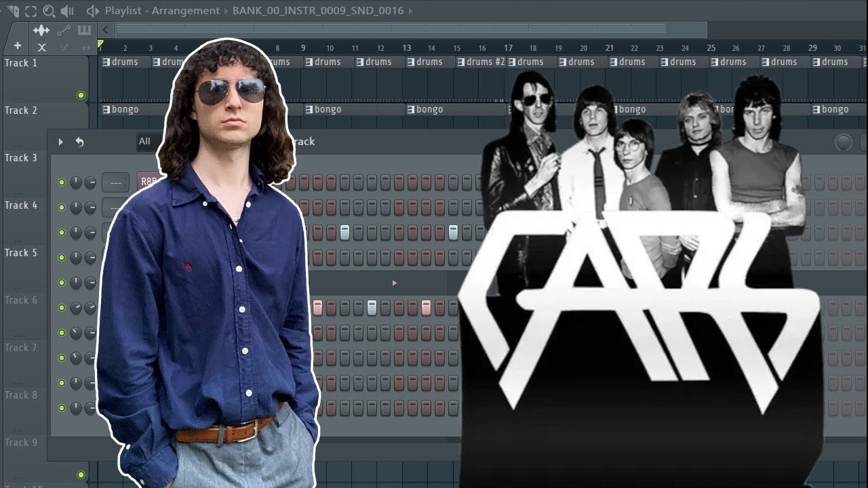Select the first drums clip on Track 1

125,62
